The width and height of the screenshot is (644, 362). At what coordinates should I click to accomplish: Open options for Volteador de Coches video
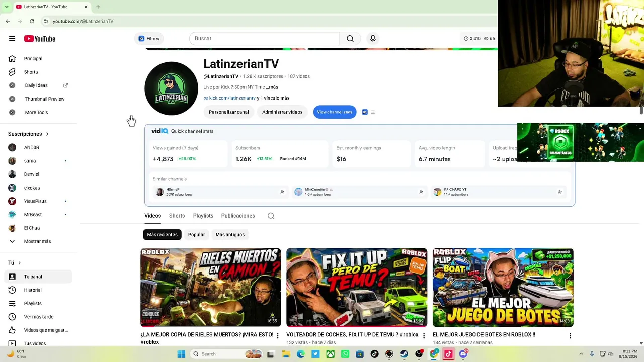(x=424, y=335)
